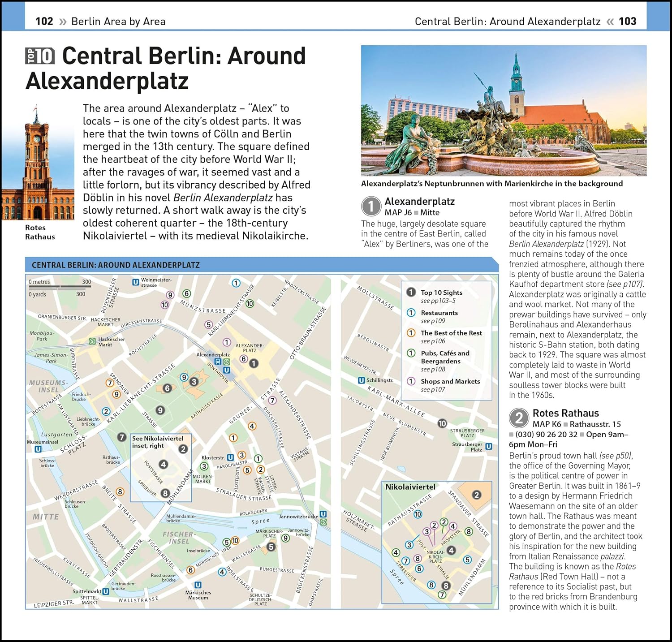Tap the U-Bahn icon beside Schillingstr.
672x642 pixels.
click(361, 380)
